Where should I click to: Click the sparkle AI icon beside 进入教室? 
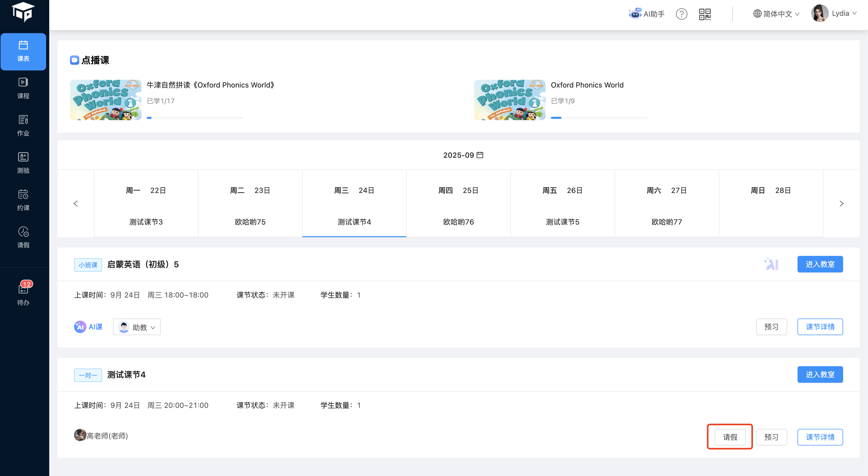tap(771, 264)
